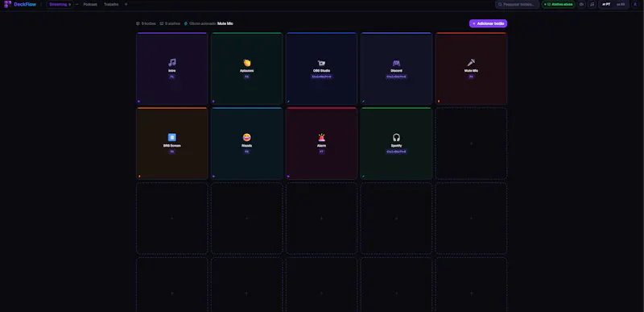This screenshot has height=312, width=644.
Task: Click the shortcut badge under Discord
Action: coord(396,77)
